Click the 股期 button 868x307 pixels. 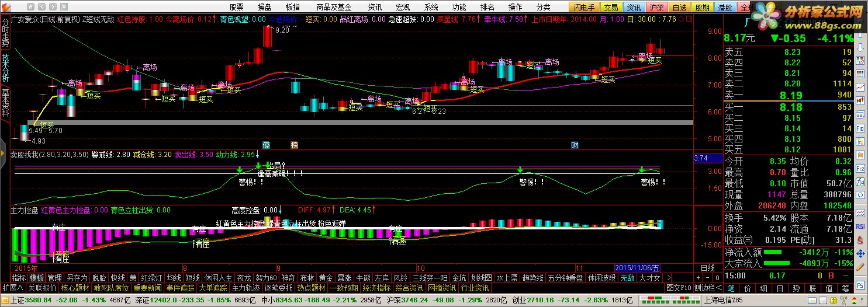tap(703, 7)
